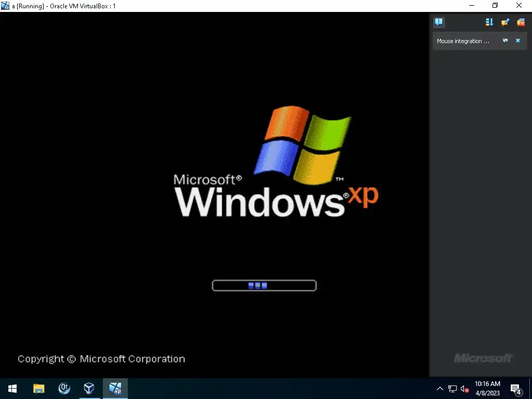532x399 pixels.
Task: Open the Qt application in taskbar
Action: point(64,389)
